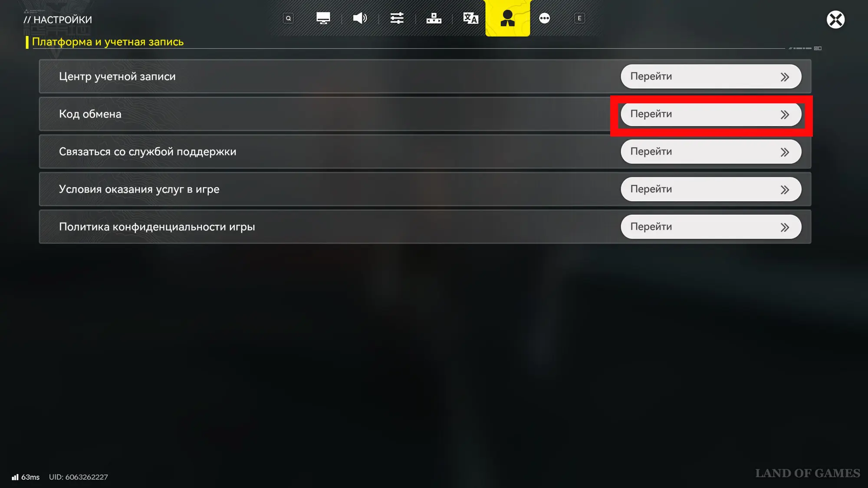Click Перейти for Политика конфиденциальности игры
The width and height of the screenshot is (868, 488).
pyautogui.click(x=711, y=227)
